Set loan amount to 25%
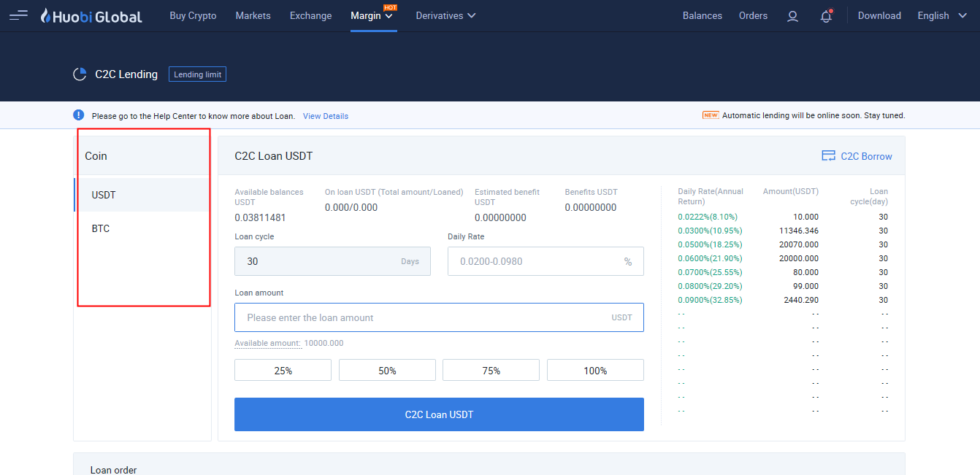The width and height of the screenshot is (980, 475). pyautogui.click(x=283, y=370)
